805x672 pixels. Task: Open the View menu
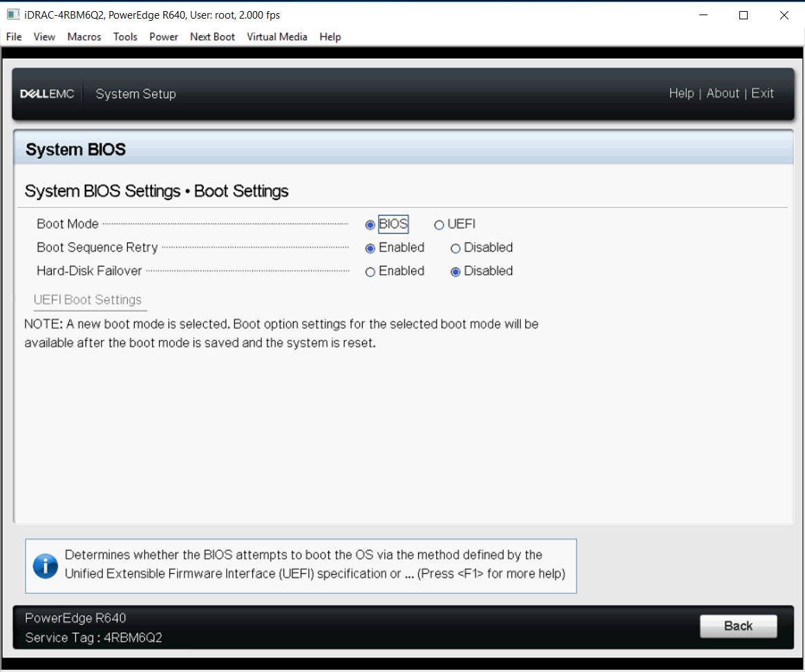pyautogui.click(x=44, y=37)
